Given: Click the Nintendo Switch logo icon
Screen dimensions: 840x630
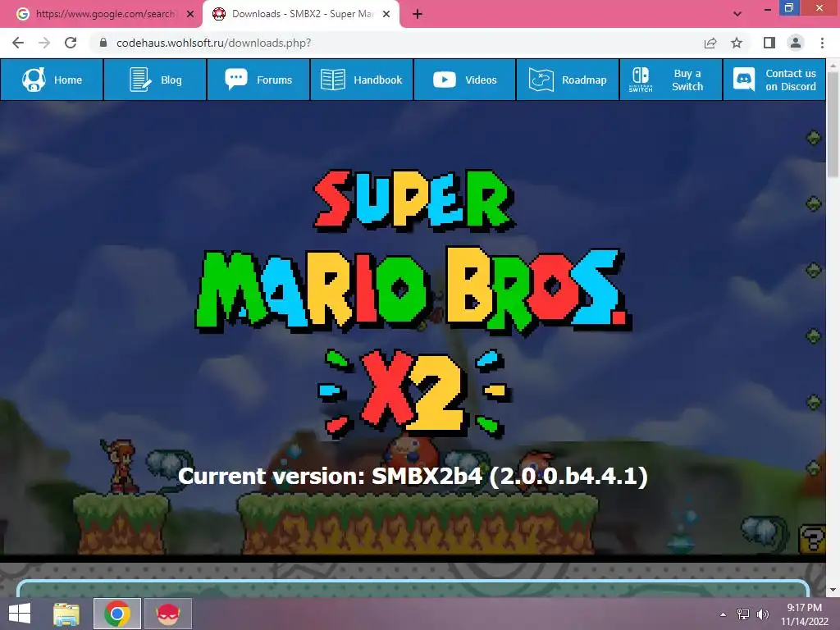Looking at the screenshot, I should [x=641, y=80].
